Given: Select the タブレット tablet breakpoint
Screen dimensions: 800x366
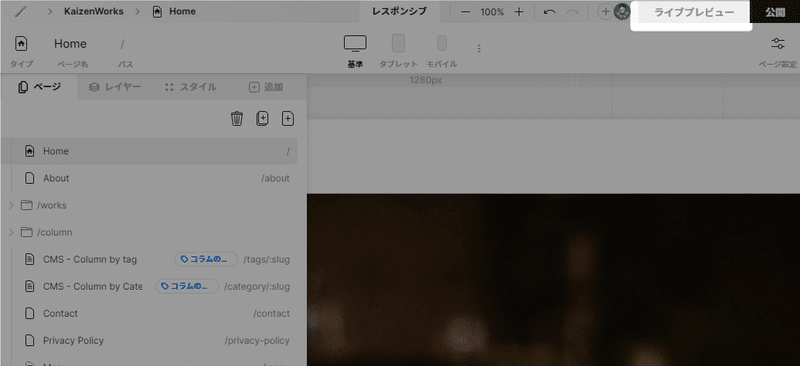Looking at the screenshot, I should [x=398, y=43].
